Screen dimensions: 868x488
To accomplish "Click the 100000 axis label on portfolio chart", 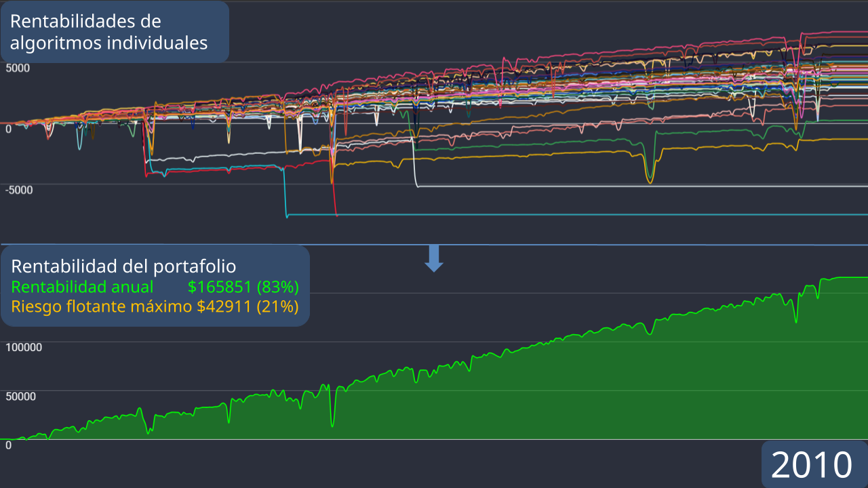I will [x=24, y=348].
